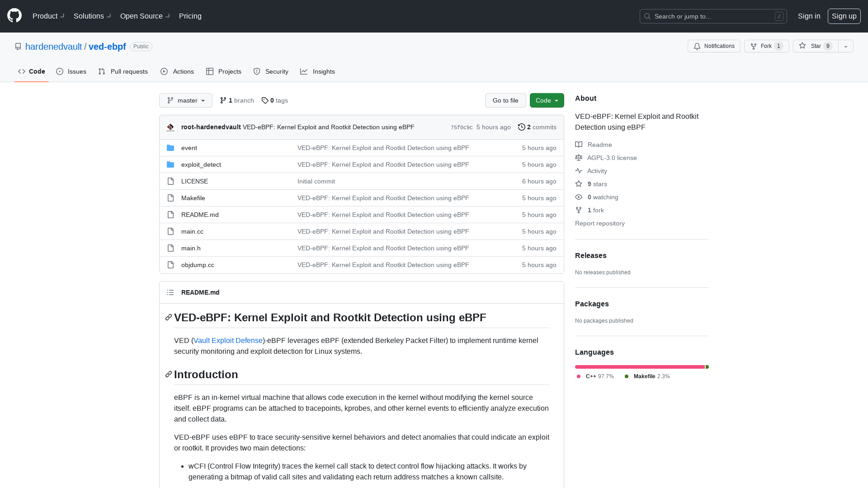
Task: Click the Makefile 2.3% language entry
Action: pyautogui.click(x=647, y=376)
